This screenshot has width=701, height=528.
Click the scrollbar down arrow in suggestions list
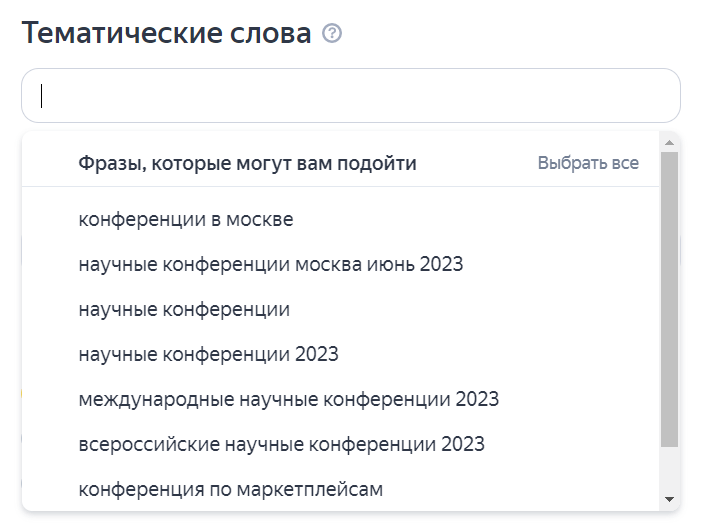pyautogui.click(x=669, y=499)
